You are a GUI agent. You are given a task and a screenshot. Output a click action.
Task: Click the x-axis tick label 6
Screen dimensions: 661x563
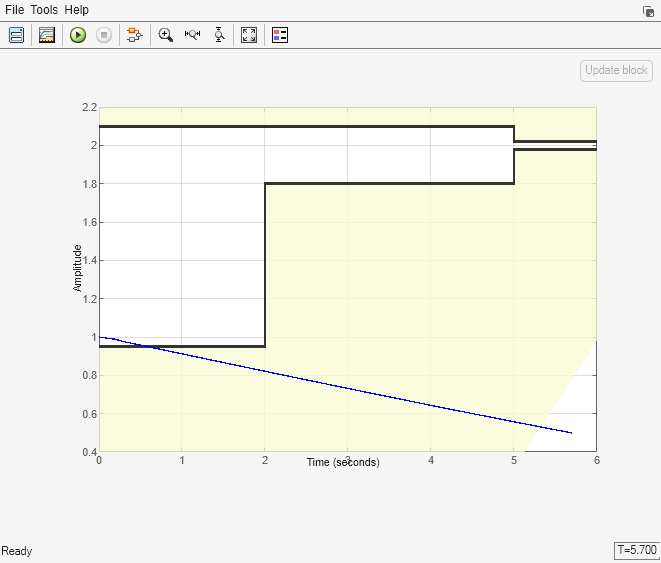[x=597, y=460]
